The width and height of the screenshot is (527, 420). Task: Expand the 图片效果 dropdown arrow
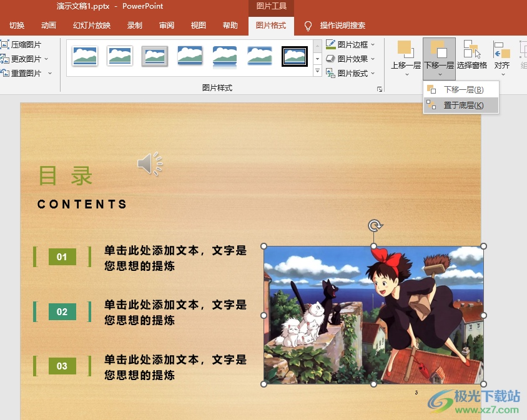pyautogui.click(x=373, y=59)
